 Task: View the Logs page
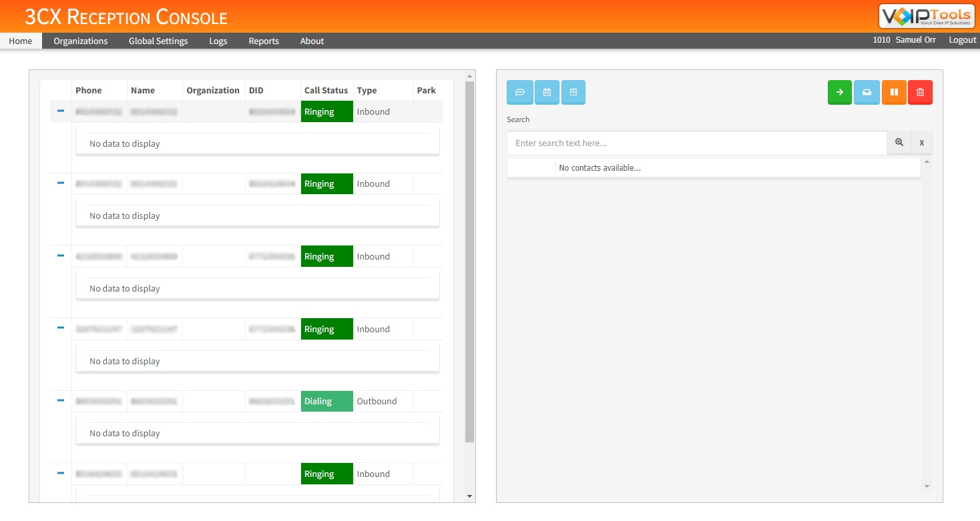(x=218, y=41)
